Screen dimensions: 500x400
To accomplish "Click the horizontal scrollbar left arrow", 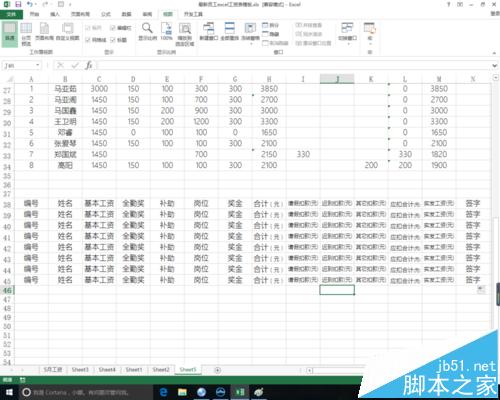I will click(x=309, y=370).
